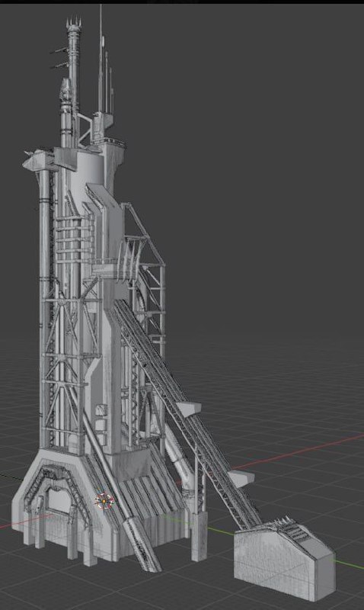Click the horizontal rung section of the tower

(75, 236)
